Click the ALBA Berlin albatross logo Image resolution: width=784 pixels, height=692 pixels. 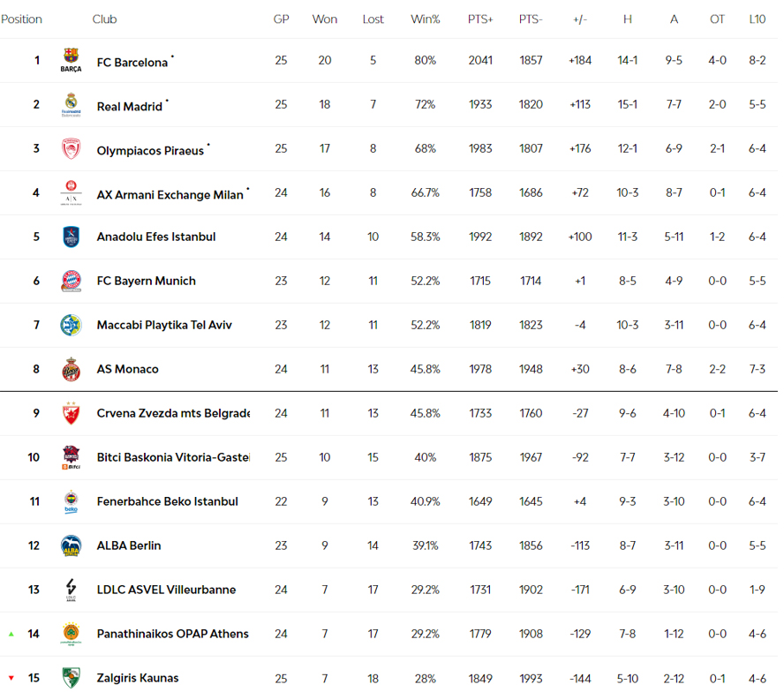tap(71, 545)
